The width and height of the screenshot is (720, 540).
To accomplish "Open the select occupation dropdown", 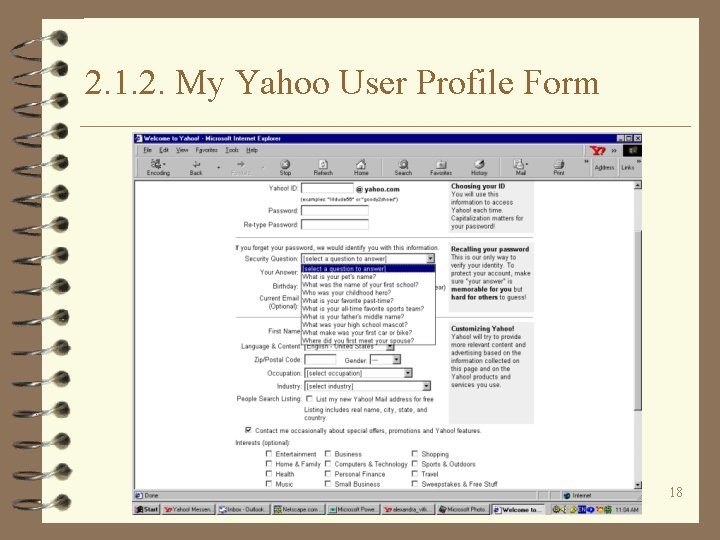I will tap(358, 373).
